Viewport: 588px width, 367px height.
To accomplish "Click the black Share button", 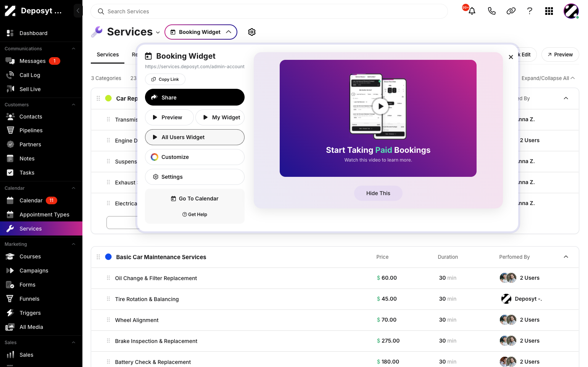I will pos(195,98).
